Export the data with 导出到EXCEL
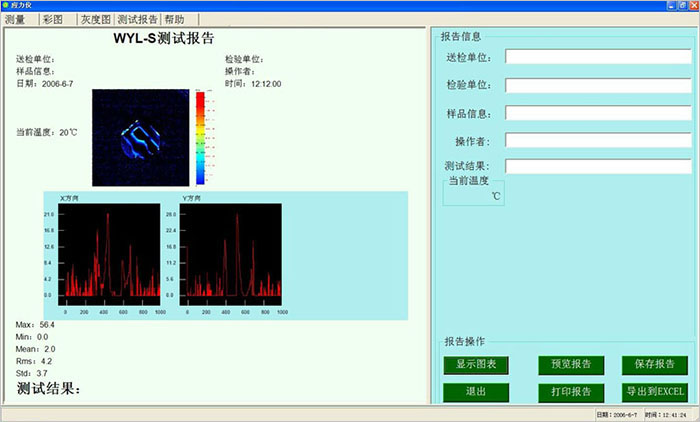Screen dimensions: 700x422 (x=655, y=391)
